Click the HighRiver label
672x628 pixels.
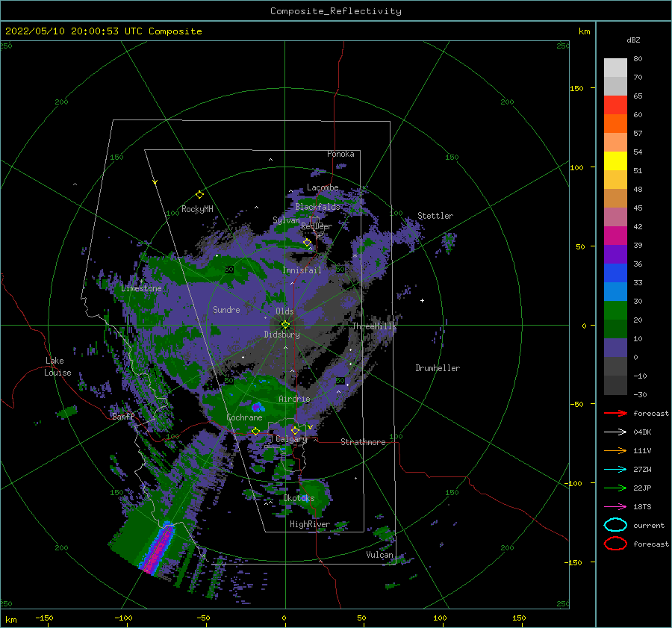[310, 524]
